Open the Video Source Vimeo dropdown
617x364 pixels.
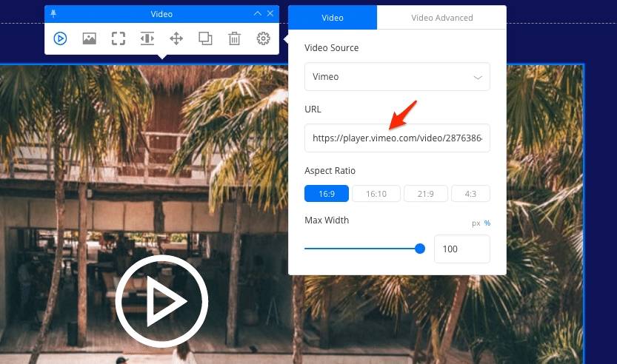tap(397, 76)
